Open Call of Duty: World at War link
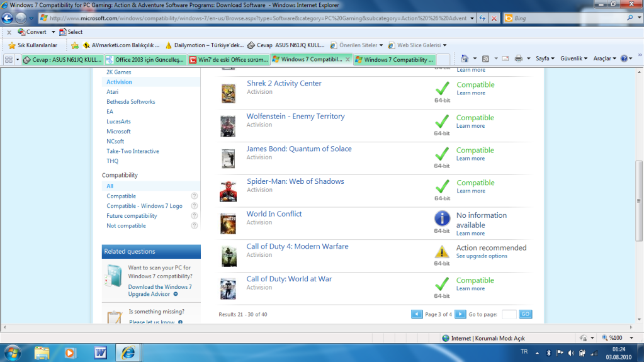The image size is (644, 362). [289, 279]
